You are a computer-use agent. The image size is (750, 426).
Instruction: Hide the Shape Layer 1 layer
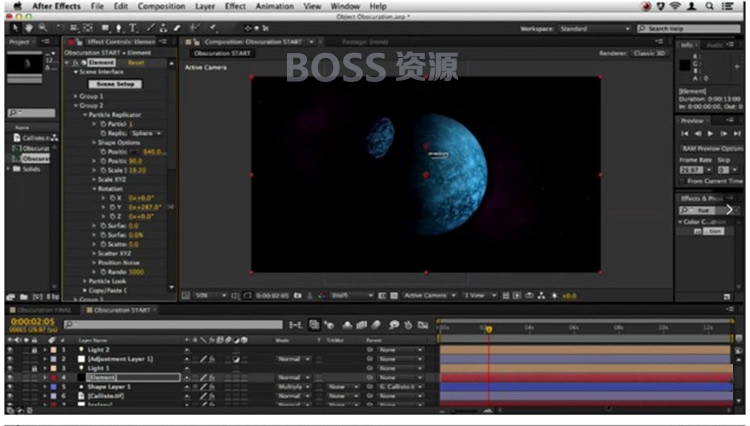tap(10, 387)
